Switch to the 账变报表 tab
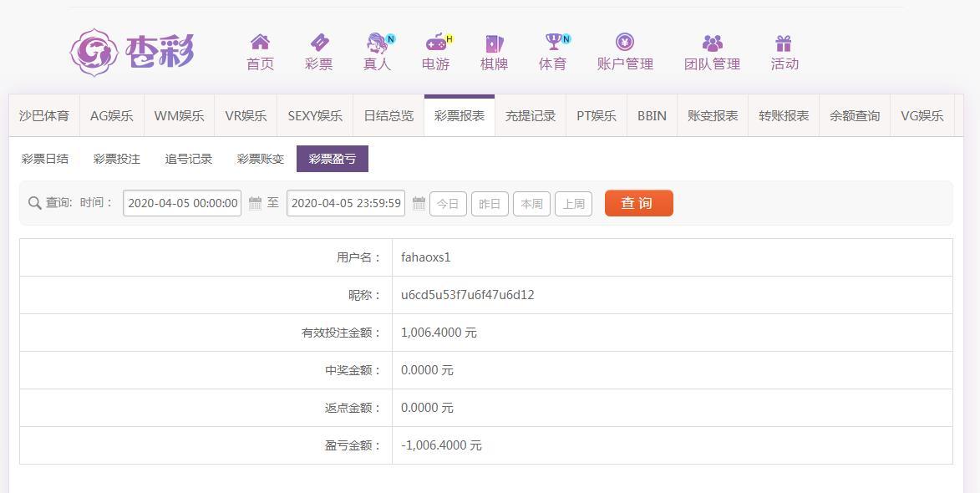980x493 pixels. 713,115
